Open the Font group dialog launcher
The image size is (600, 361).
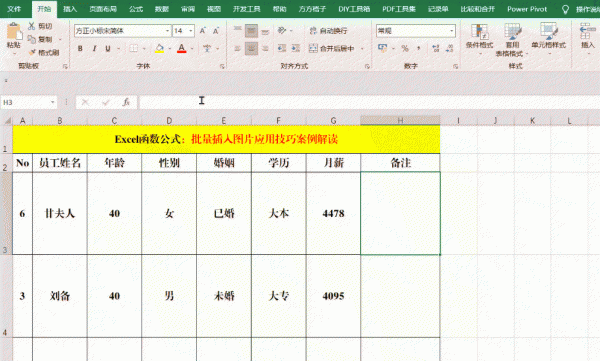[222, 66]
